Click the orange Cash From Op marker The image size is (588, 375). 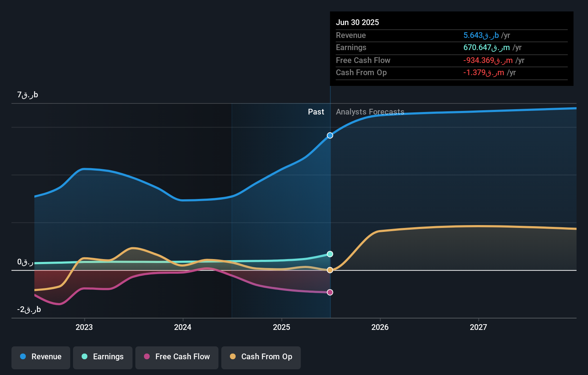[329, 270]
